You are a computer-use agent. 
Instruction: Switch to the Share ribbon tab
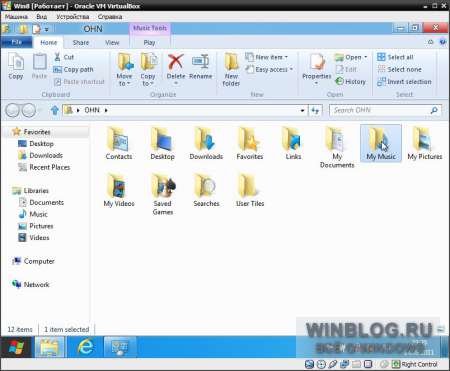(81, 42)
